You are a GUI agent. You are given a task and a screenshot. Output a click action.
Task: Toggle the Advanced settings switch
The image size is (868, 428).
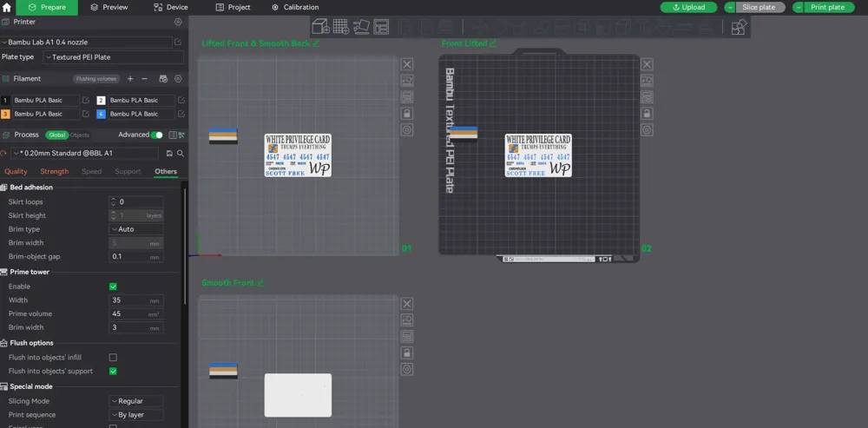pyautogui.click(x=156, y=135)
